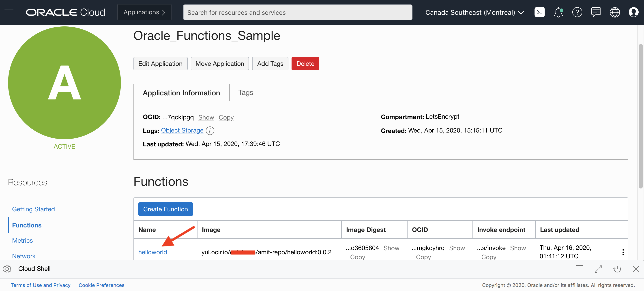Image resolution: width=644 pixels, height=291 pixels.
Task: Launch Cloud Shell terminal icon in header
Action: point(539,12)
